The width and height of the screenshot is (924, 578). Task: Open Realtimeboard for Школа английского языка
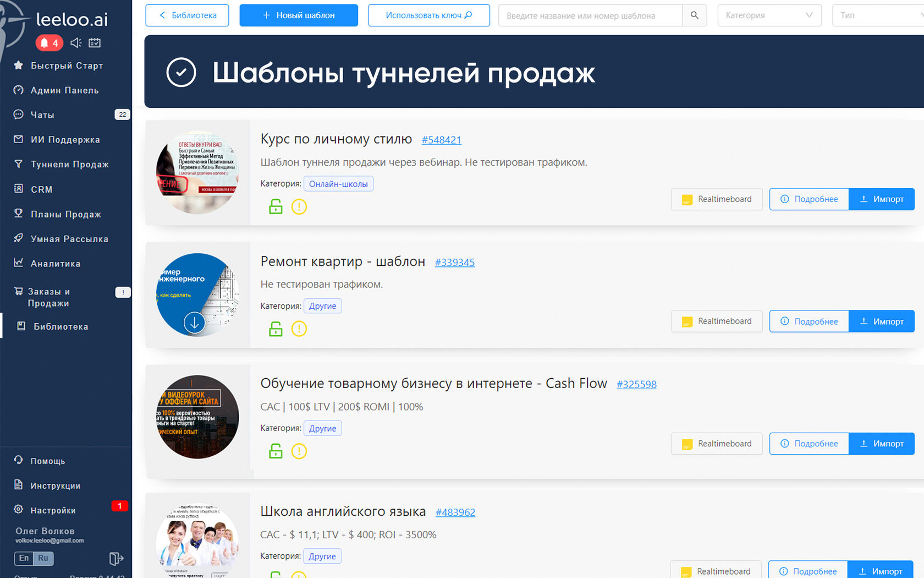[x=716, y=571]
